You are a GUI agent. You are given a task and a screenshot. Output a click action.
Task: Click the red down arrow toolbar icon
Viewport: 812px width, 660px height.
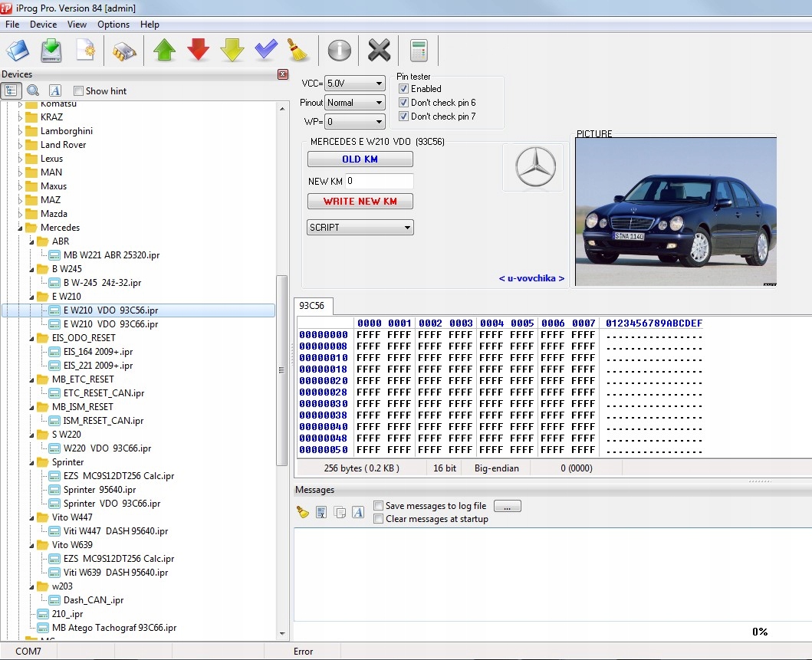click(x=199, y=51)
